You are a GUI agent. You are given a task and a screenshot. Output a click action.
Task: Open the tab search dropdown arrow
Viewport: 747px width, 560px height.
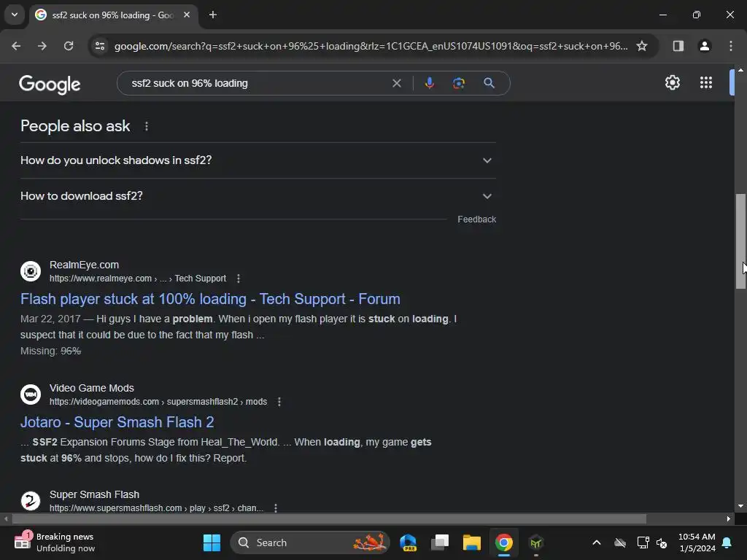point(15,15)
